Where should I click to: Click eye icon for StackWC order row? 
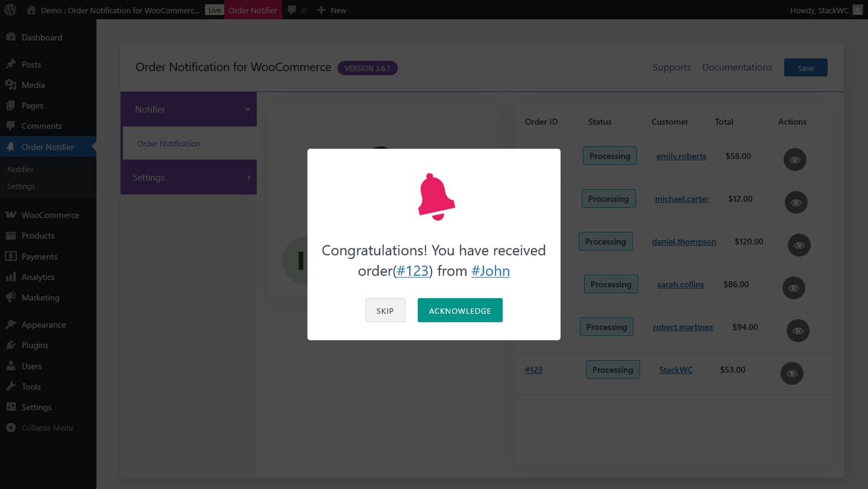[x=792, y=373]
